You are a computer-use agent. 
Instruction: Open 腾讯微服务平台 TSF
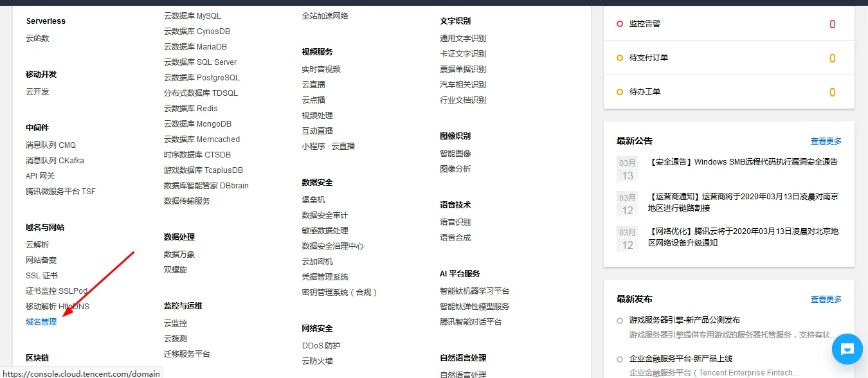pos(60,192)
